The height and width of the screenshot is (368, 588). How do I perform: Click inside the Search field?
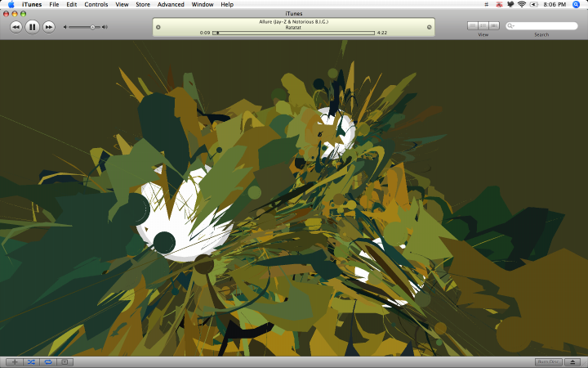point(542,26)
